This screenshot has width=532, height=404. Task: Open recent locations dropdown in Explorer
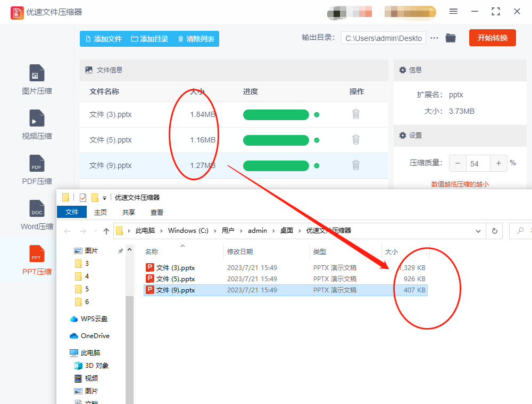click(95, 231)
